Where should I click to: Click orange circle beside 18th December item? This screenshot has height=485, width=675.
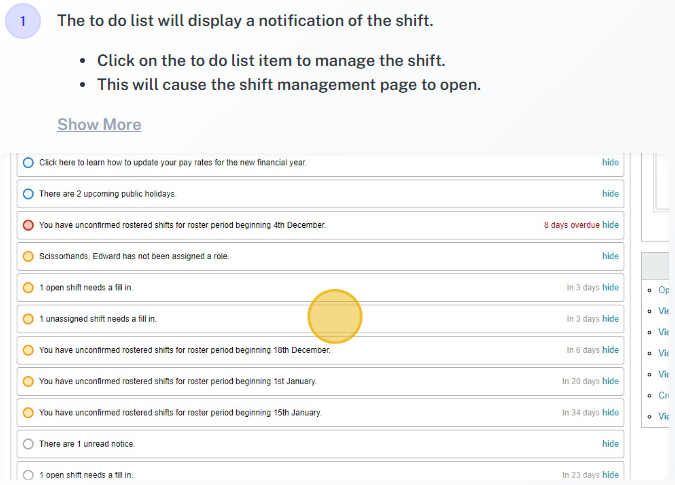pos(28,350)
